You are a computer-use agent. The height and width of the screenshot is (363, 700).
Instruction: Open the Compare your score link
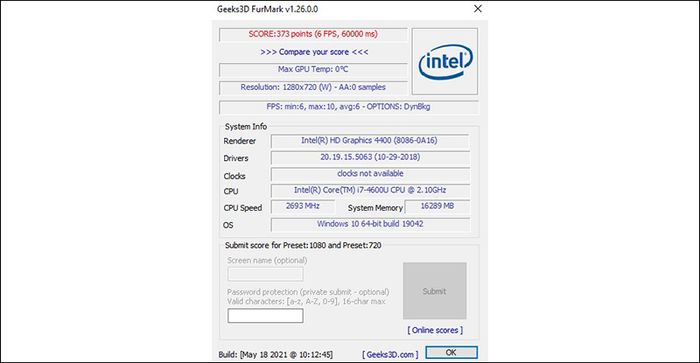click(314, 52)
